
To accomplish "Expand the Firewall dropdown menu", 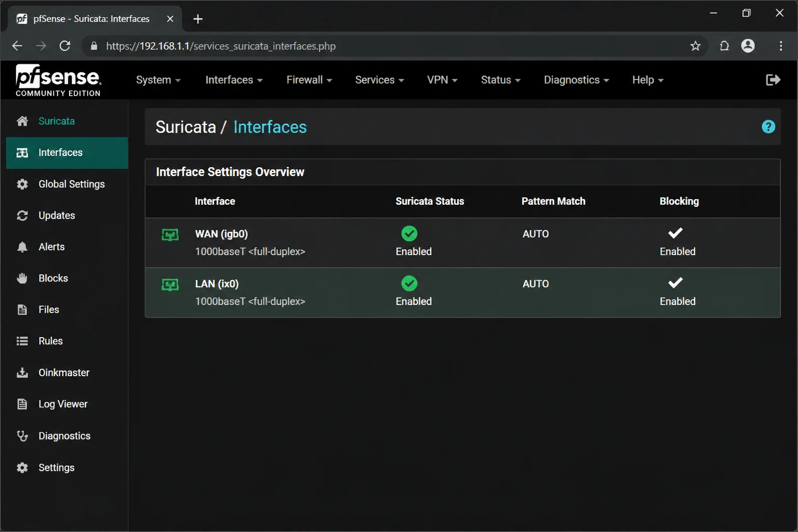I will (309, 80).
